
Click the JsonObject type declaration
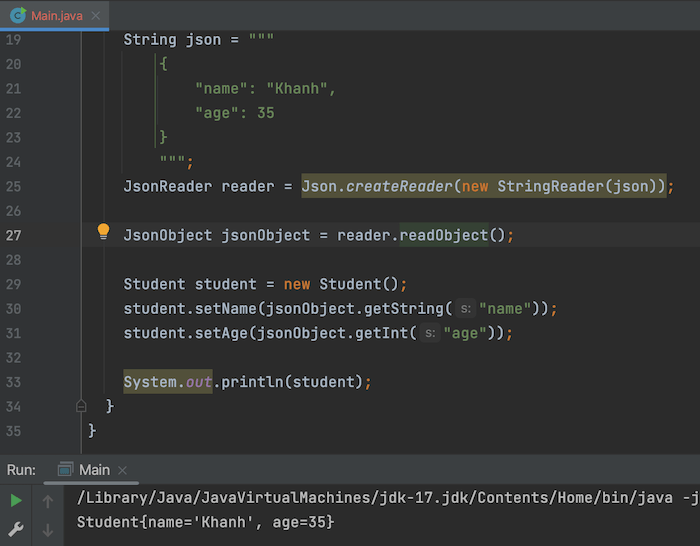click(168, 235)
